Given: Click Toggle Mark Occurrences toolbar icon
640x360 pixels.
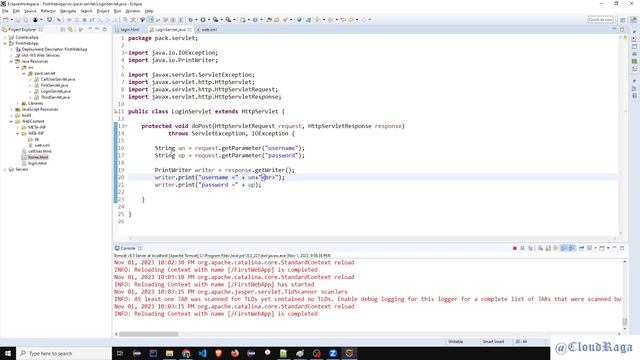Looking at the screenshot, I should tap(151, 20).
